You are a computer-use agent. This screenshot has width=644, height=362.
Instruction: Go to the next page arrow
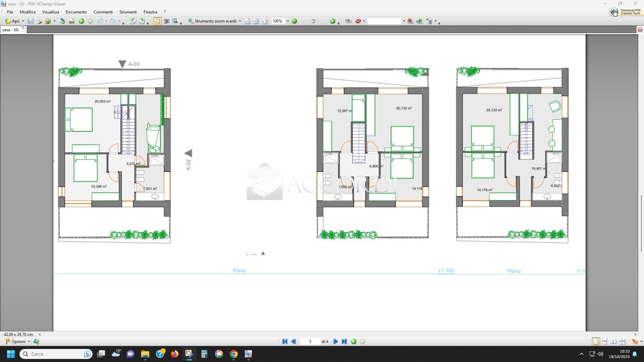click(x=336, y=341)
